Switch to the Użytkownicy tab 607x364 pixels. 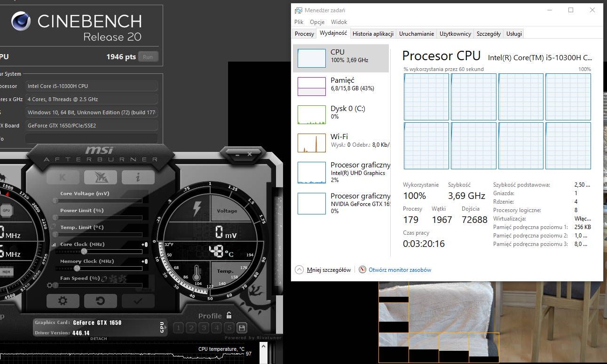coord(455,34)
